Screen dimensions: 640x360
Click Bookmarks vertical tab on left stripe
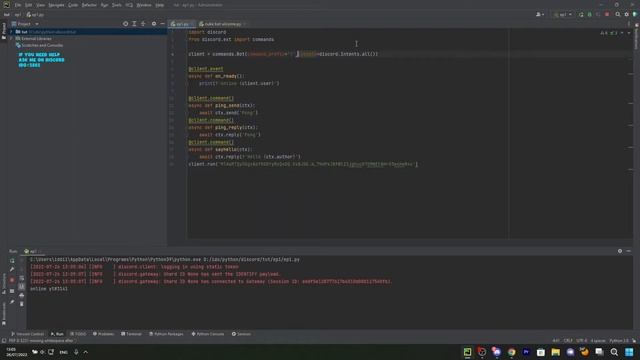click(4, 313)
